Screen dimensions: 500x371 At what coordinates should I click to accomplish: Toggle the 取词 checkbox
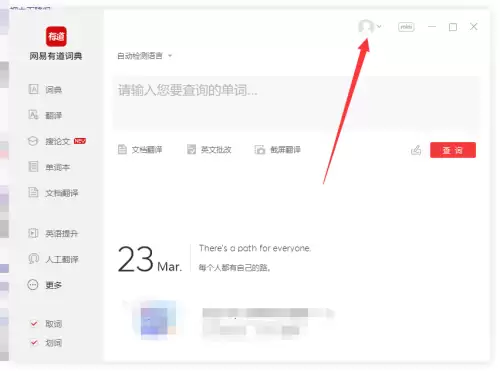click(34, 323)
